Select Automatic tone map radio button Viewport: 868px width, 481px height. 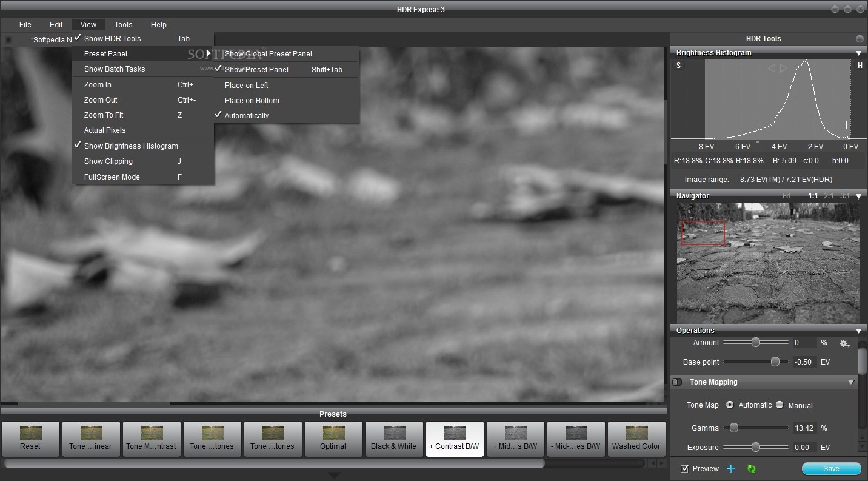730,405
